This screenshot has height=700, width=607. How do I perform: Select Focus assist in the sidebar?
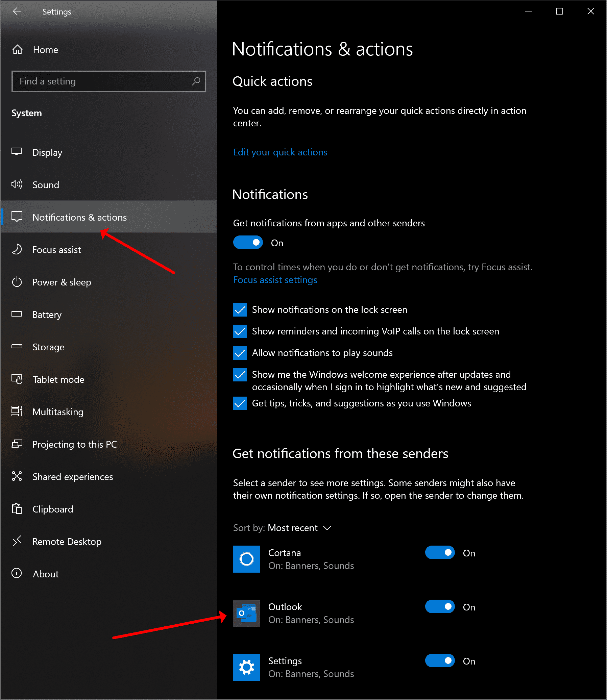click(108, 250)
